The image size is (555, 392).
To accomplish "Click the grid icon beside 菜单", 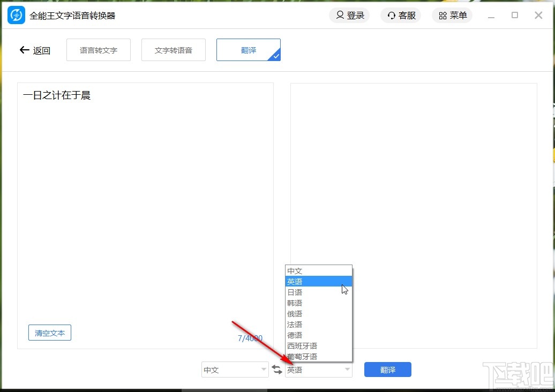I will 441,15.
